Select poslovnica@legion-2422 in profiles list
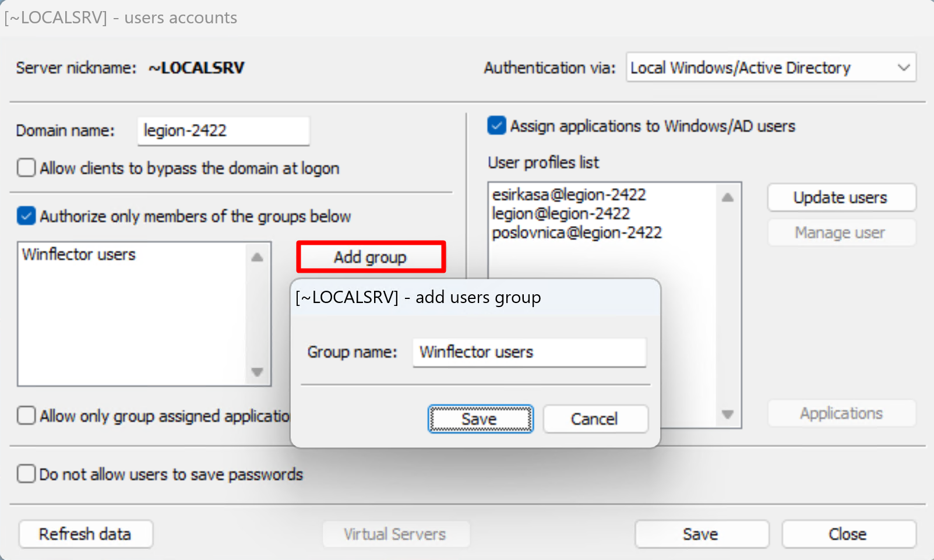 (577, 233)
